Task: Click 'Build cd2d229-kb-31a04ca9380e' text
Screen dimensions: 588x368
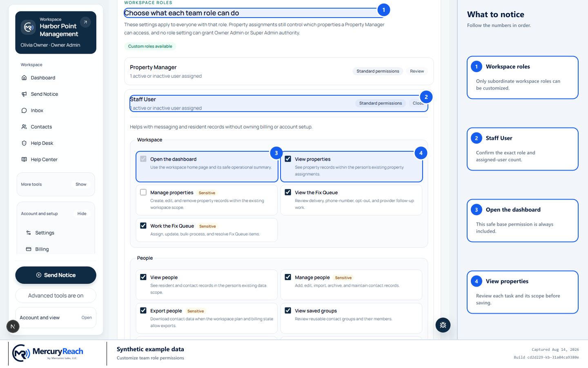Action: tap(546, 357)
